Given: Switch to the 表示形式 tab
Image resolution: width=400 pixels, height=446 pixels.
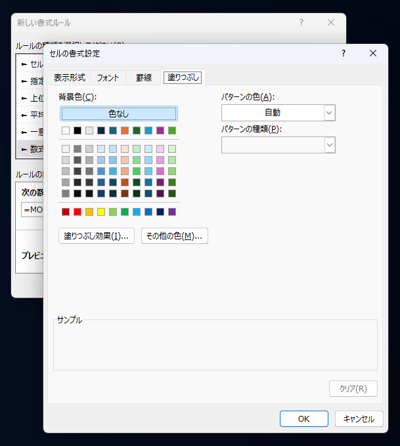Looking at the screenshot, I should (x=70, y=78).
